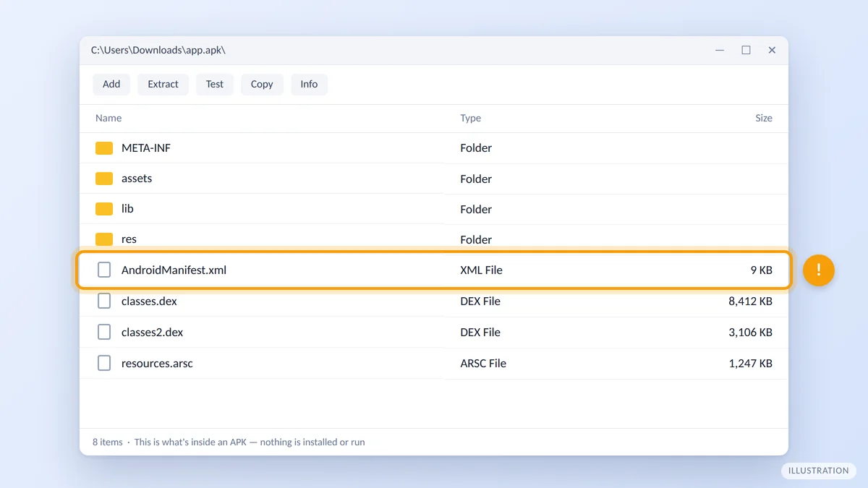This screenshot has width=868, height=488.
Task: Click the Copy toolbar button
Action: [262, 84]
